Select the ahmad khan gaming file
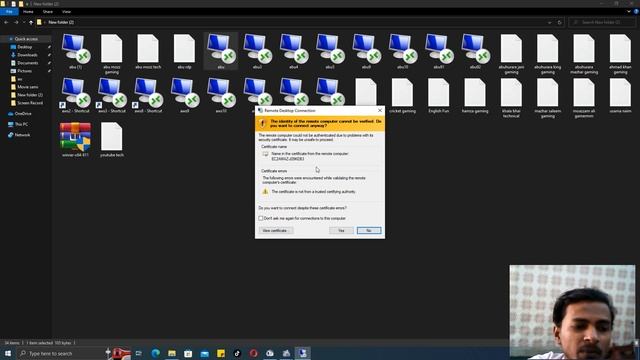640x360 pixels. coord(620,52)
